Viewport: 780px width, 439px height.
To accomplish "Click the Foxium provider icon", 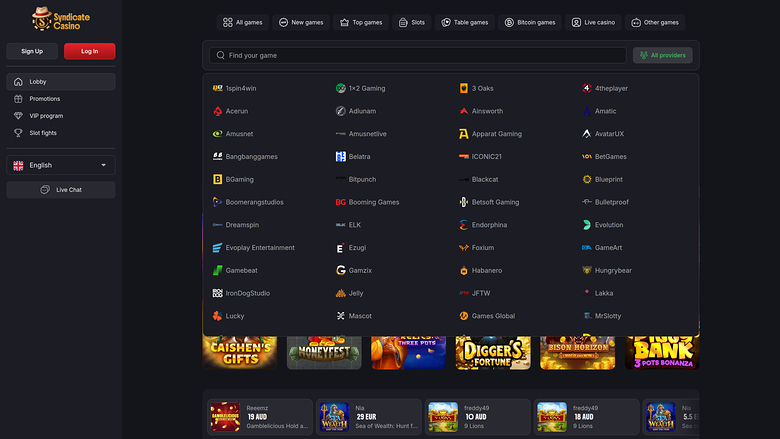I will tap(464, 248).
